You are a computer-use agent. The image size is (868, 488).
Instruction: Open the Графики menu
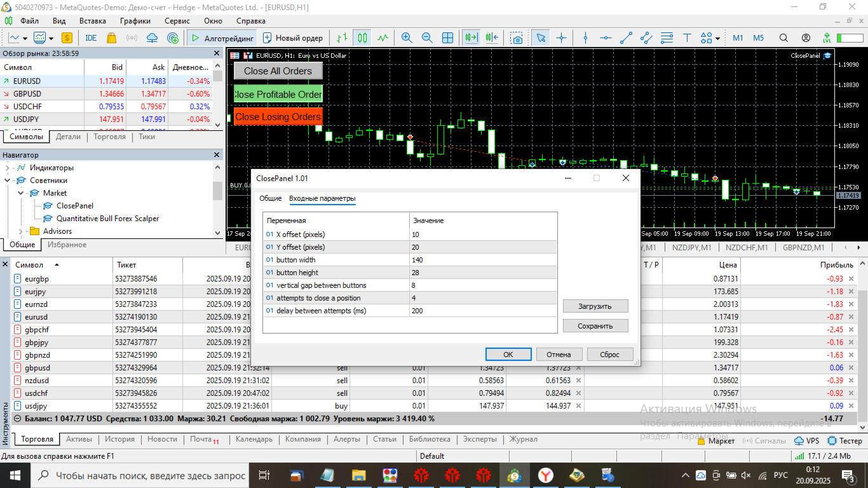[135, 20]
